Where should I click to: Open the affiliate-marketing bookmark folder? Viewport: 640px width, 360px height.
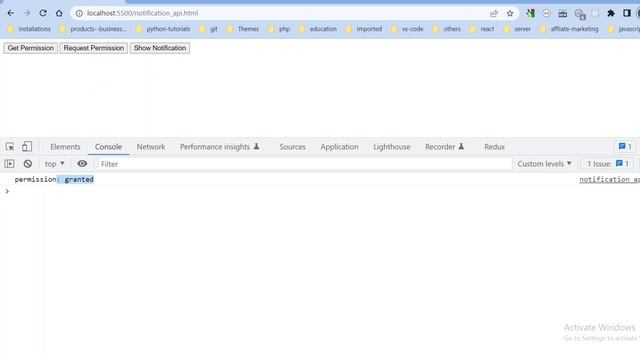point(569,29)
